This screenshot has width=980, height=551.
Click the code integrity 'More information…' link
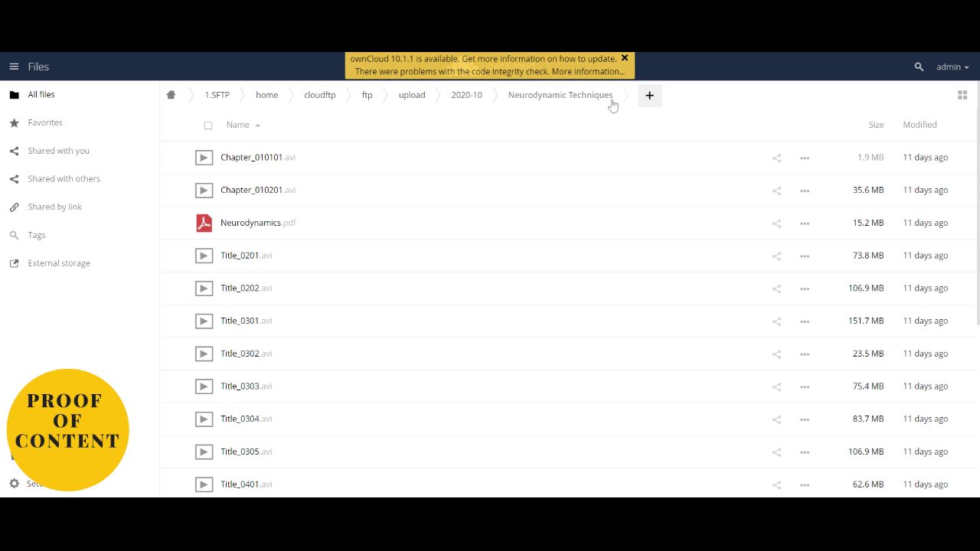click(x=588, y=72)
